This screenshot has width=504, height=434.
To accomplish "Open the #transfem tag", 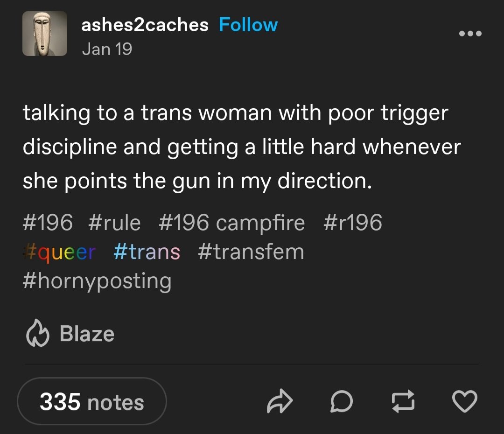I will pyautogui.click(x=252, y=252).
